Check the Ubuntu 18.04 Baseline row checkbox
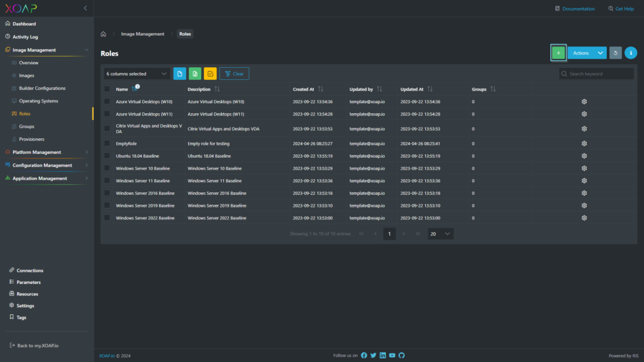The height and width of the screenshot is (362, 644). [x=107, y=156]
